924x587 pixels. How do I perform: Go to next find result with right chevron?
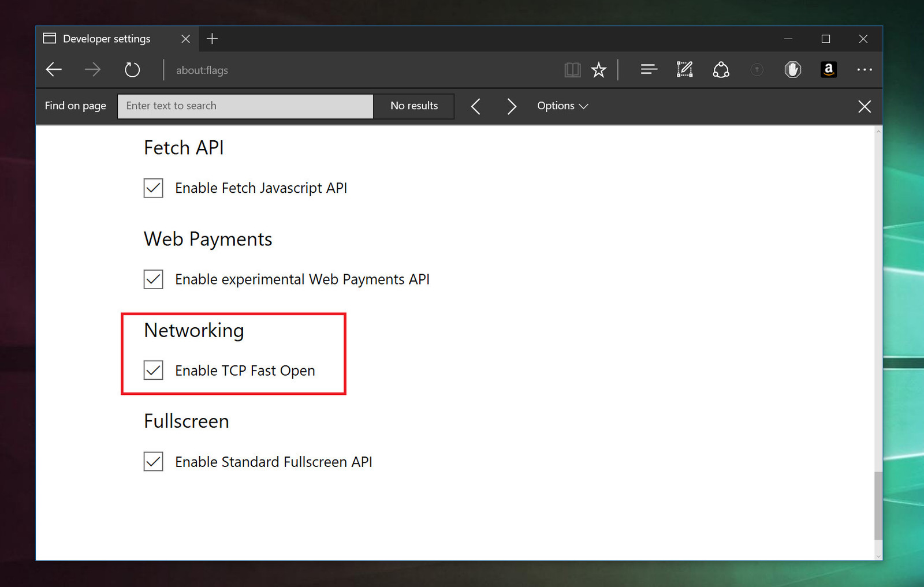511,106
